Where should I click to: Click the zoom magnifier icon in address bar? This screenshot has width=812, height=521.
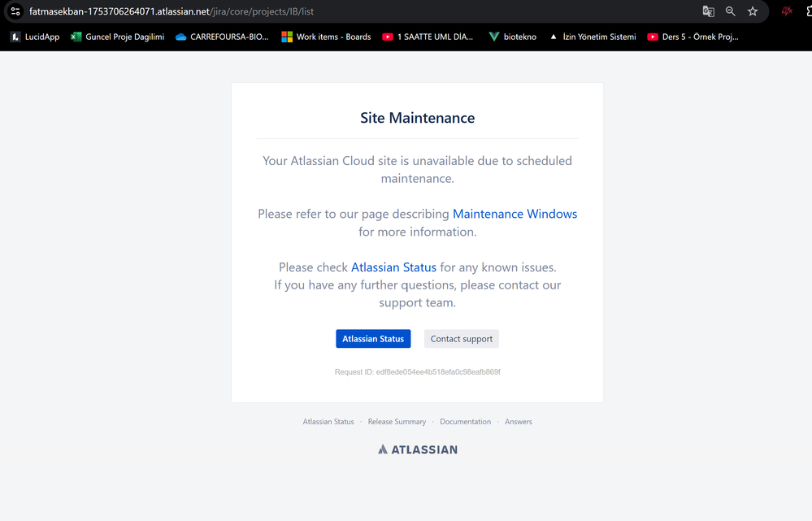(730, 11)
